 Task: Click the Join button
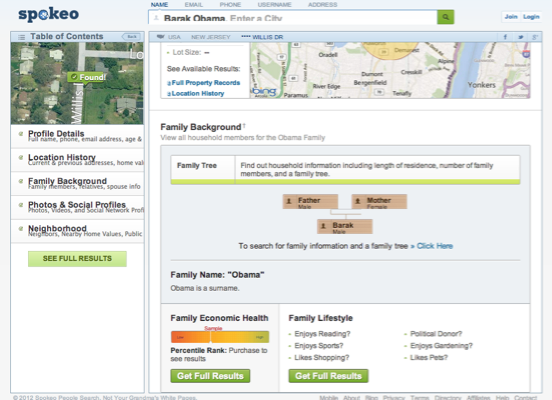[511, 17]
